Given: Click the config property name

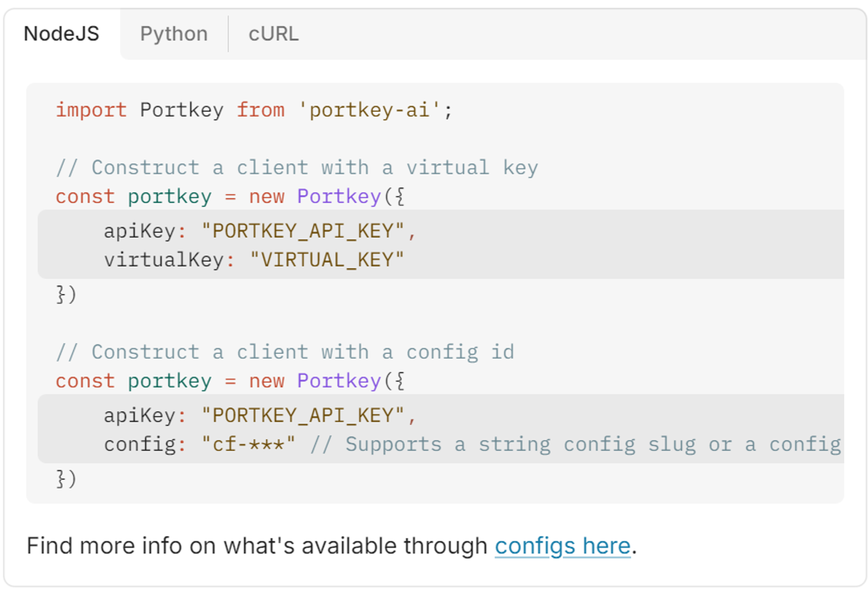Looking at the screenshot, I should 140,444.
